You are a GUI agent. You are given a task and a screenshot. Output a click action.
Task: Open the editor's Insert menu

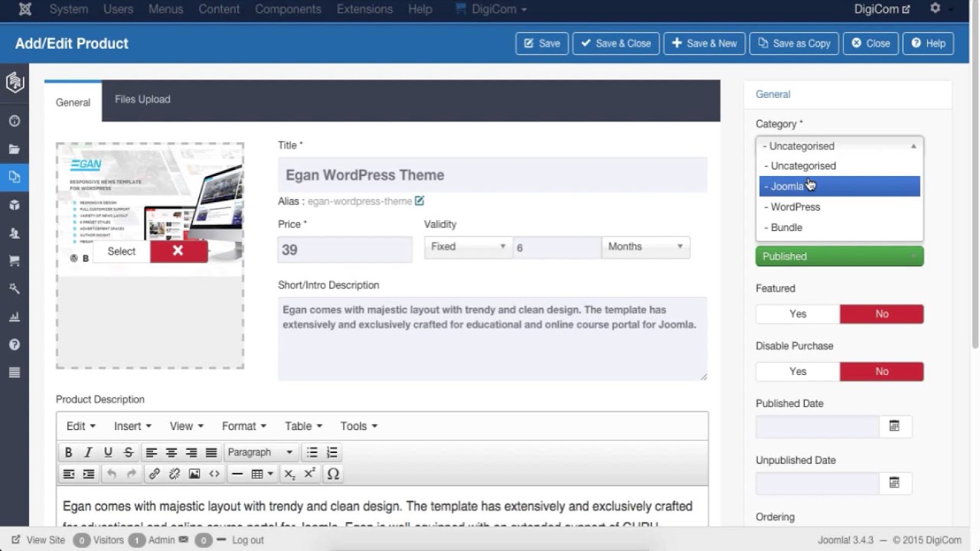(x=132, y=426)
